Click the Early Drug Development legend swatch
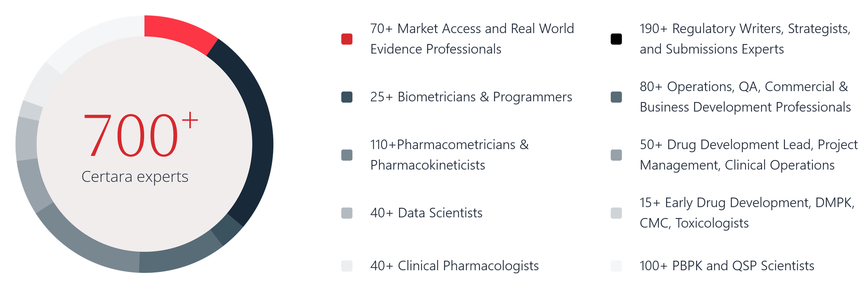Viewport: 868px width, 289px height. coord(616,213)
